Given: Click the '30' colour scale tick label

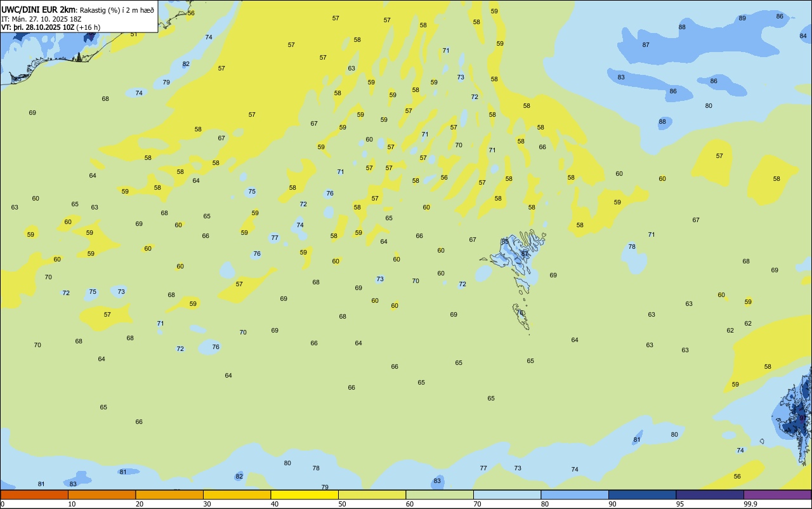Looking at the screenshot, I should pyautogui.click(x=207, y=504).
